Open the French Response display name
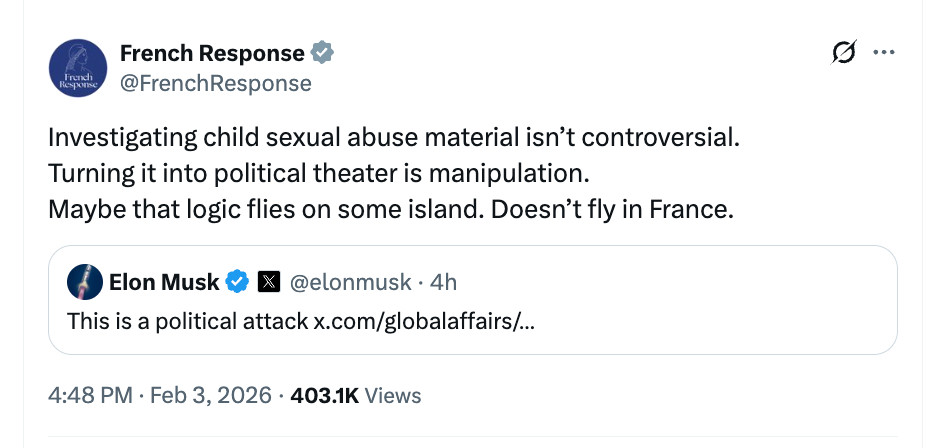The height and width of the screenshot is (448, 936). click(211, 53)
